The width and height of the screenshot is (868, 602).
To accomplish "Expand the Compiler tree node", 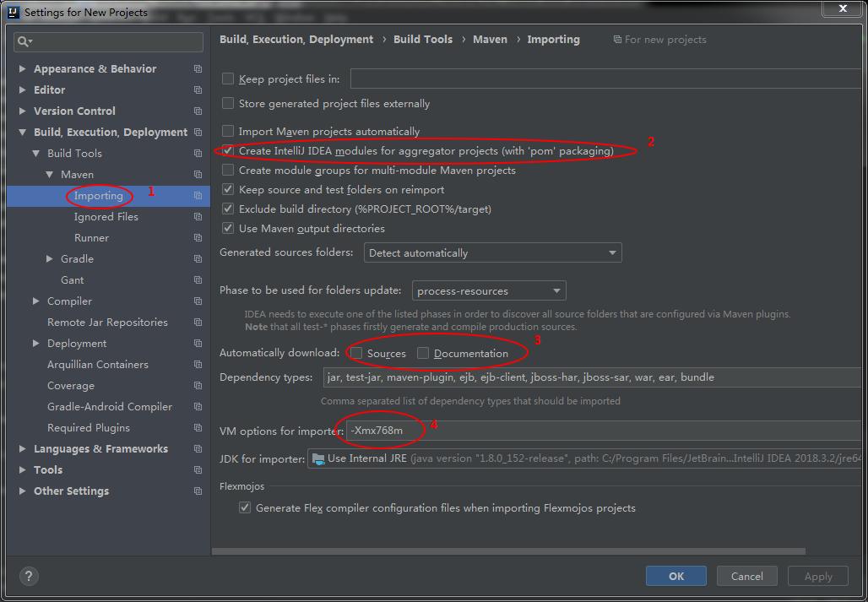I will point(36,301).
